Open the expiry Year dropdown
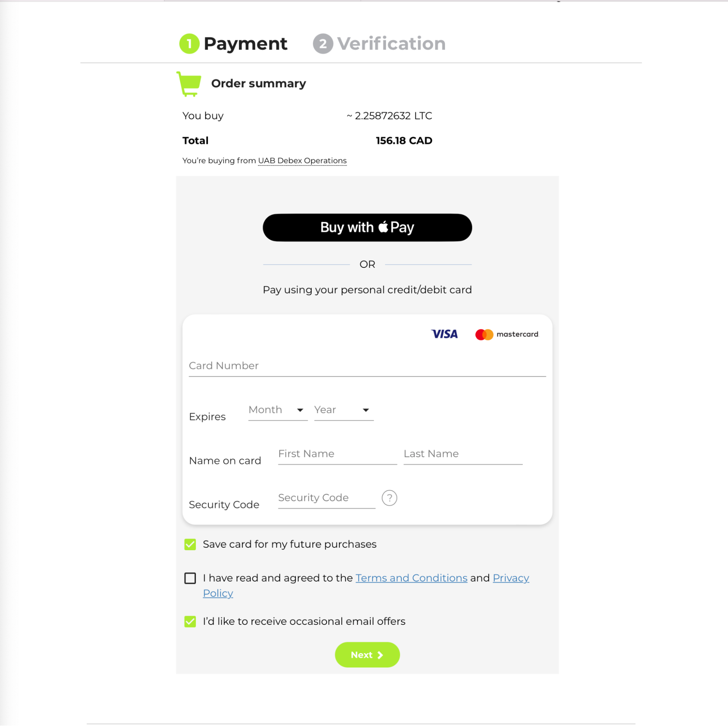 344,410
